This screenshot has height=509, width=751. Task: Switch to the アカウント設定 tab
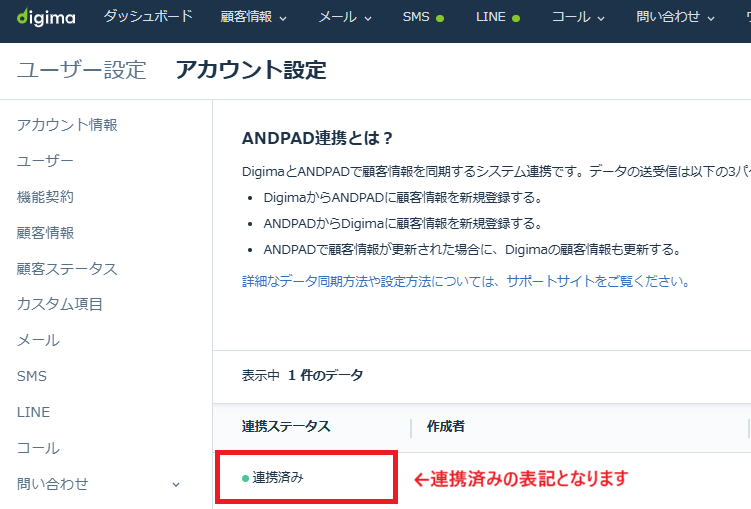click(251, 70)
